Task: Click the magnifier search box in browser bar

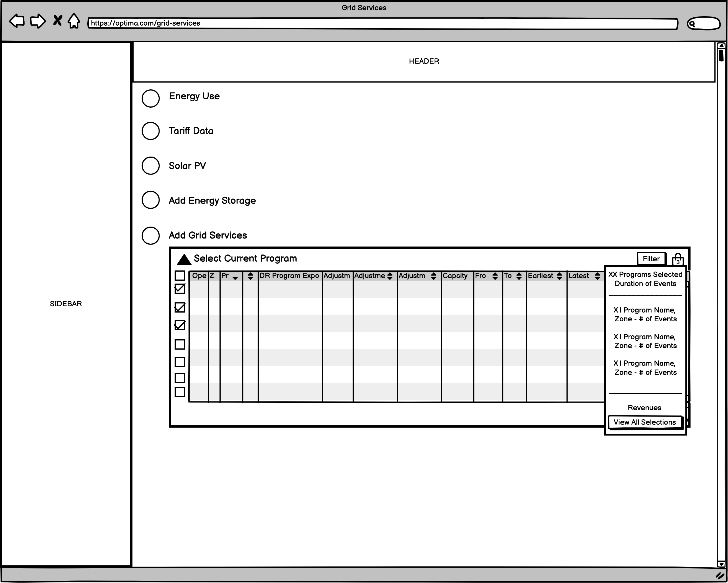Action: (704, 23)
